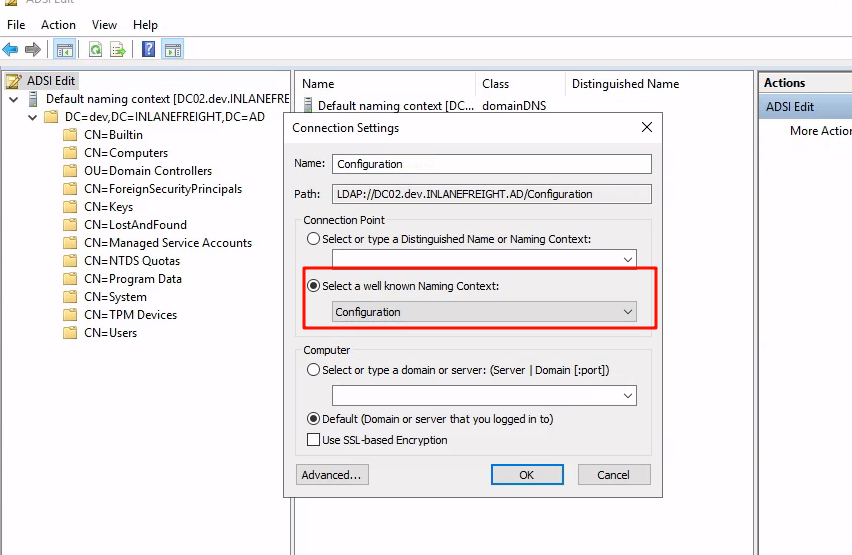
Task: Open the domain or server dropdown list
Action: tap(628, 396)
